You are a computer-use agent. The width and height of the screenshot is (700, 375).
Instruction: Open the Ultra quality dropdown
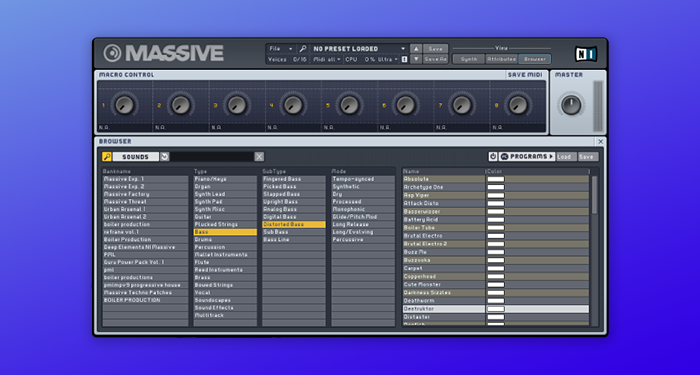tap(388, 59)
